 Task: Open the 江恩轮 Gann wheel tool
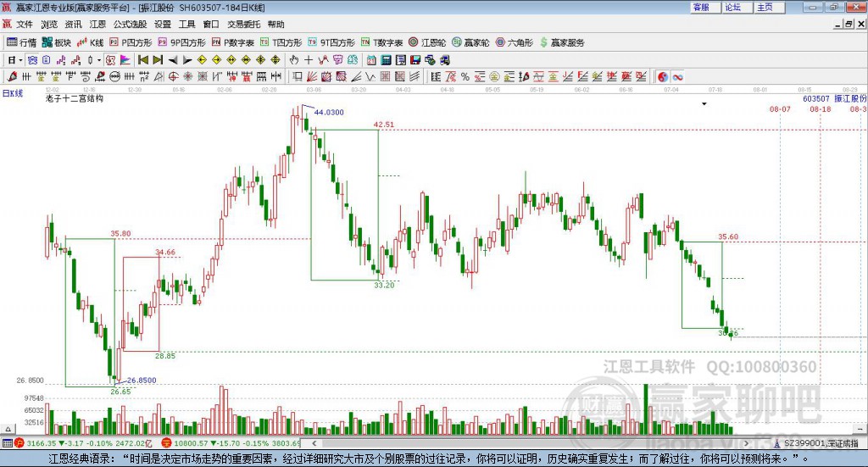coord(427,42)
